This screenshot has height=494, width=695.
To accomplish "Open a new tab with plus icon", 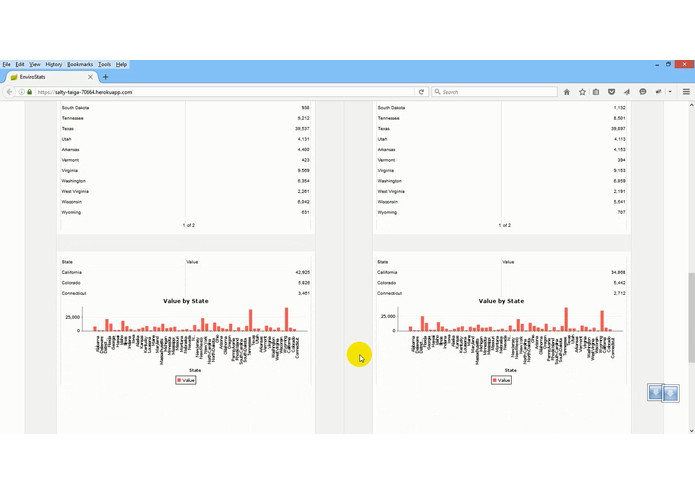I will click(105, 77).
